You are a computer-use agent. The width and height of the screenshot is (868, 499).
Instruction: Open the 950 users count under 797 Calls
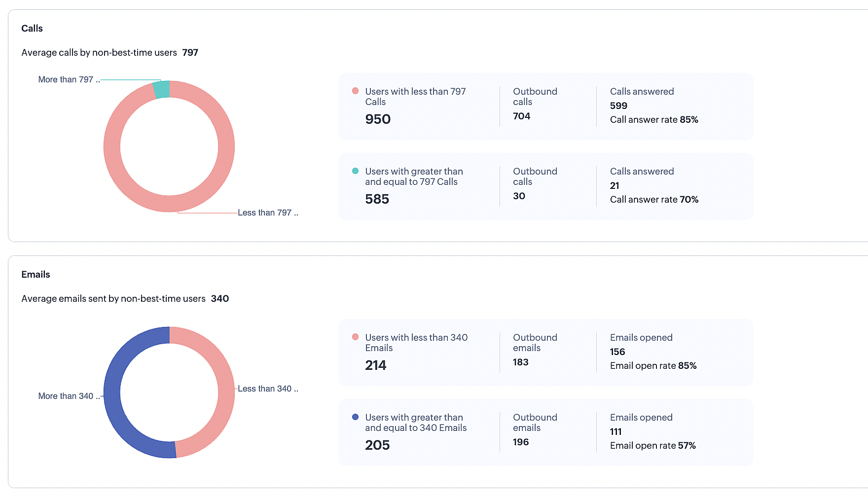(378, 119)
